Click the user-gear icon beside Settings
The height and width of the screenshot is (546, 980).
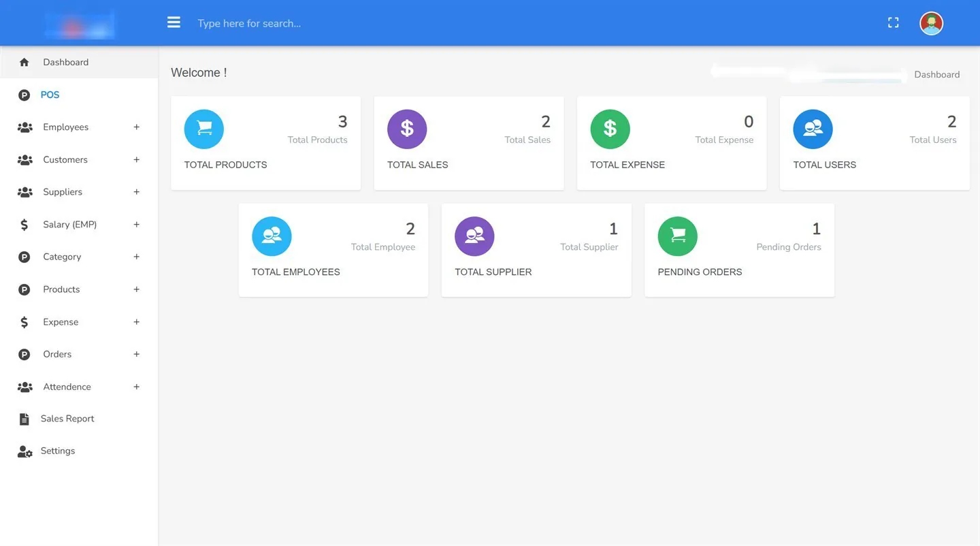pos(25,451)
